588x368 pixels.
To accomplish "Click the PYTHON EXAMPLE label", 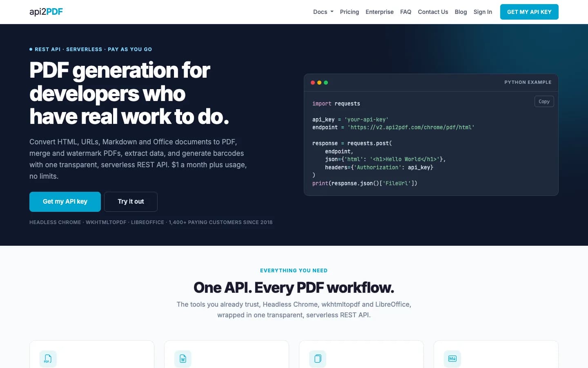I will [528, 82].
